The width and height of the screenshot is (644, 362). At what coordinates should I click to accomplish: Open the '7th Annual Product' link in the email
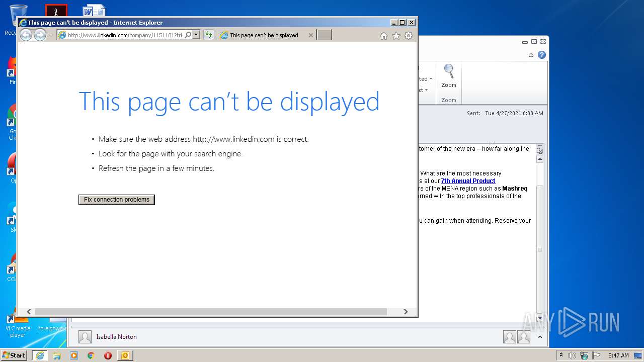[468, 181]
